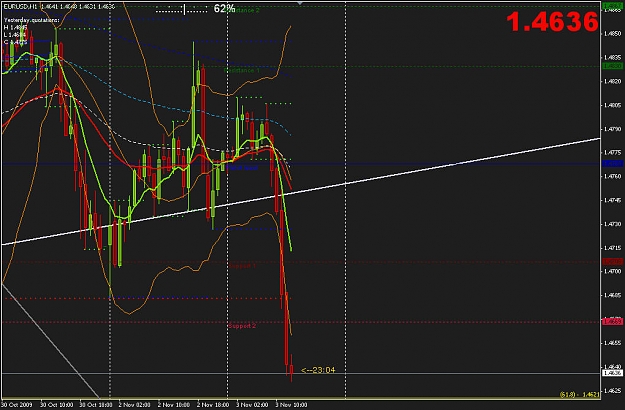Click the '<--23:04' candle timer label
Image resolution: width=625 pixels, height=410 pixels.
[318, 370]
